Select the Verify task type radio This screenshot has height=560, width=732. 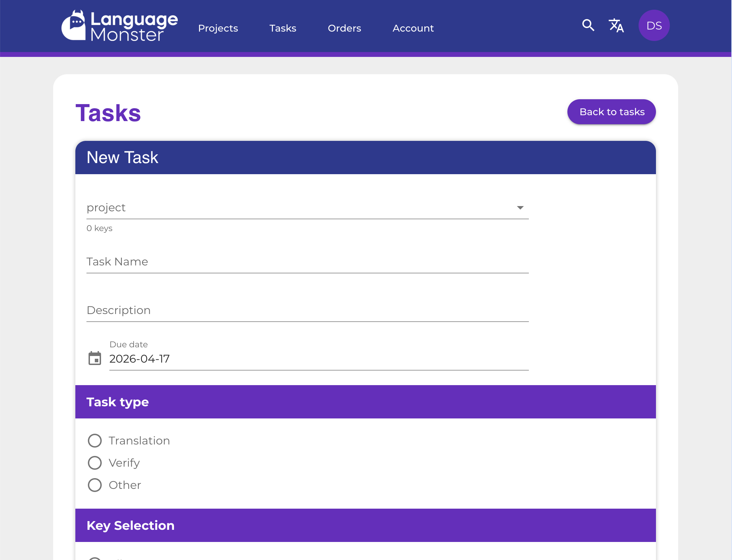(95, 463)
